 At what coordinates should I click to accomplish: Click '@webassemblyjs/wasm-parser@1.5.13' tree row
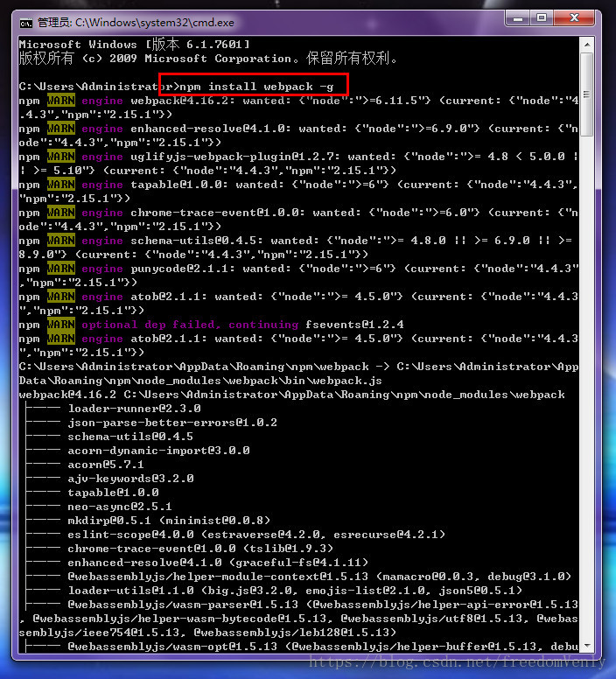click(x=302, y=604)
